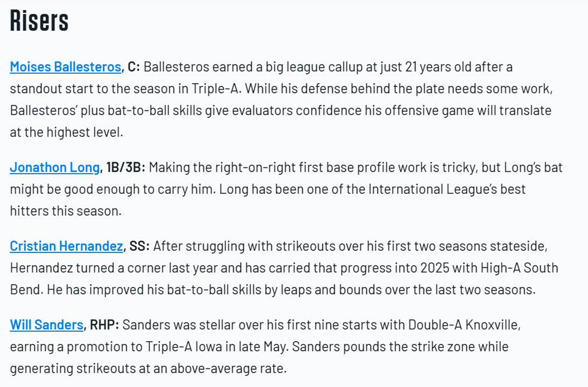The height and width of the screenshot is (387, 588).
Task: Follow the Cristian Hernandez link
Action: click(66, 246)
